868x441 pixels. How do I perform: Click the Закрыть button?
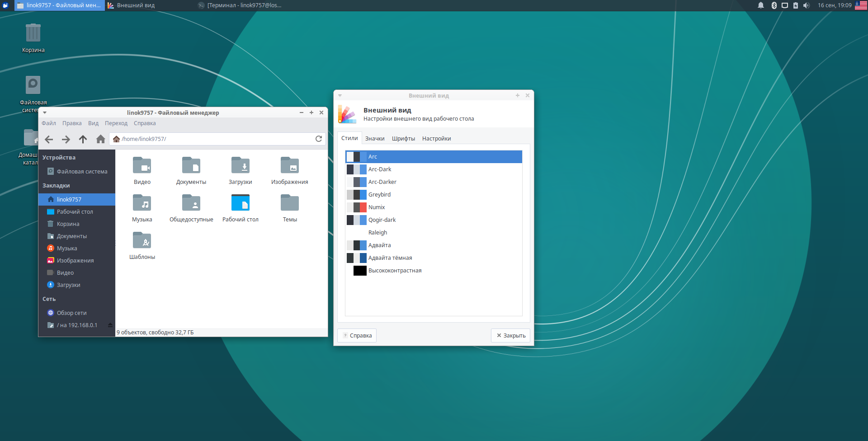(x=511, y=335)
